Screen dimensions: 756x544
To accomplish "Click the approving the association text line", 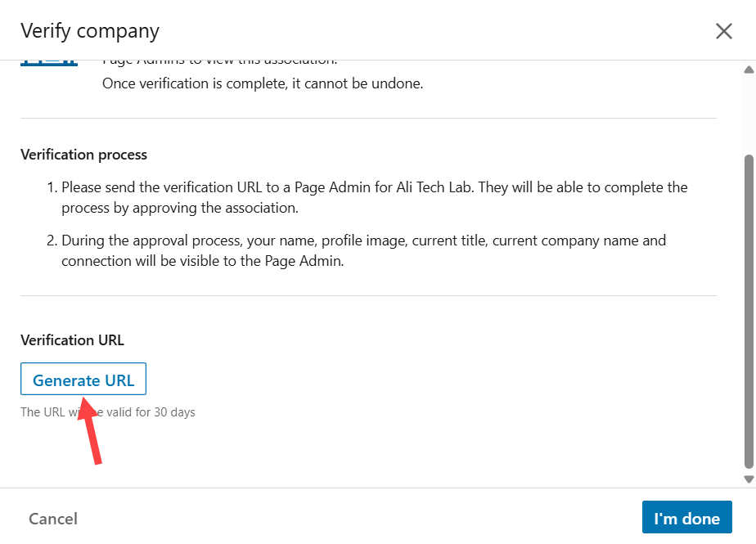I will point(178,208).
